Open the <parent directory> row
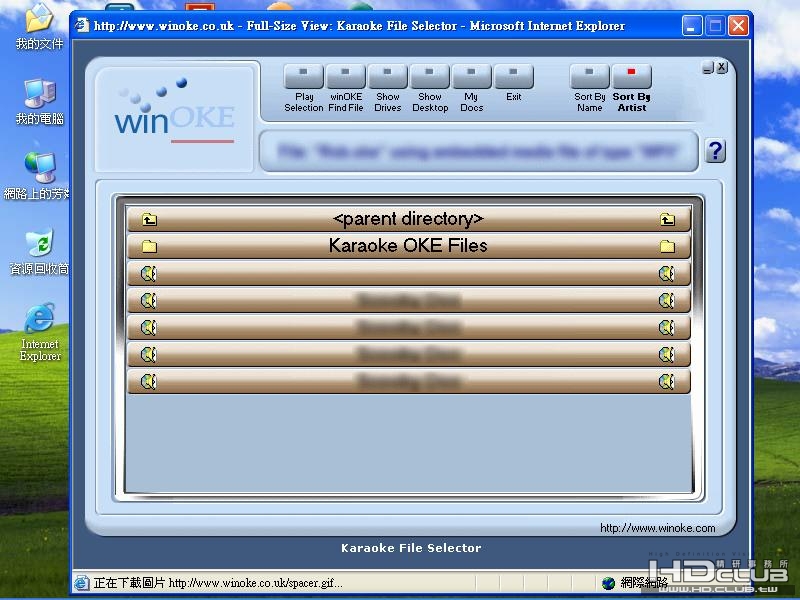The image size is (800, 600). coord(408,219)
